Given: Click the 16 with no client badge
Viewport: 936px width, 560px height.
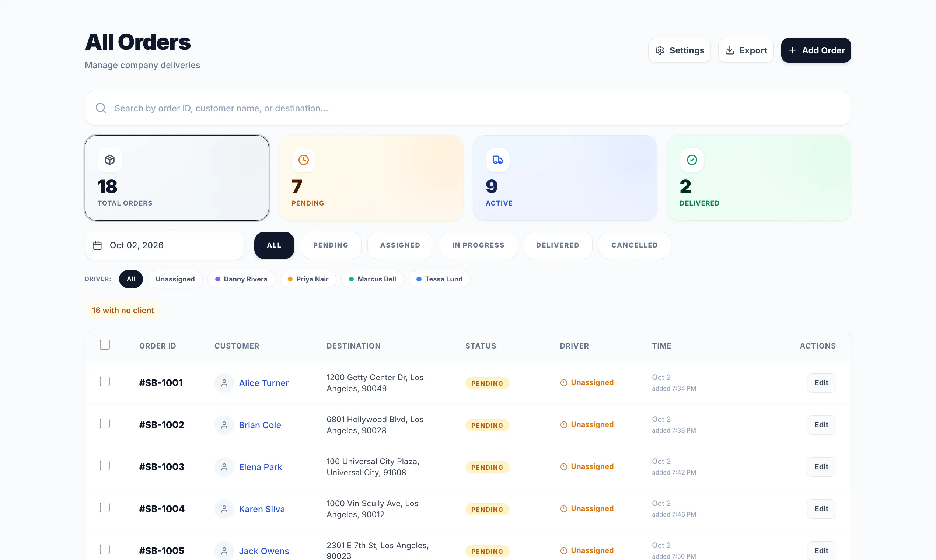Looking at the screenshot, I should (123, 310).
